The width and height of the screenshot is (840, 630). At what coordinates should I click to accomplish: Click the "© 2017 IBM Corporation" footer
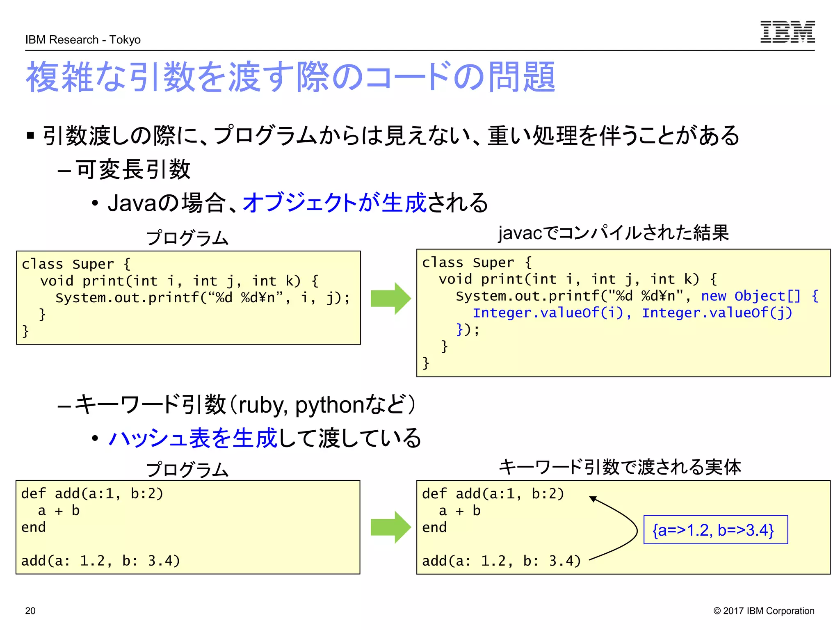[x=764, y=611]
